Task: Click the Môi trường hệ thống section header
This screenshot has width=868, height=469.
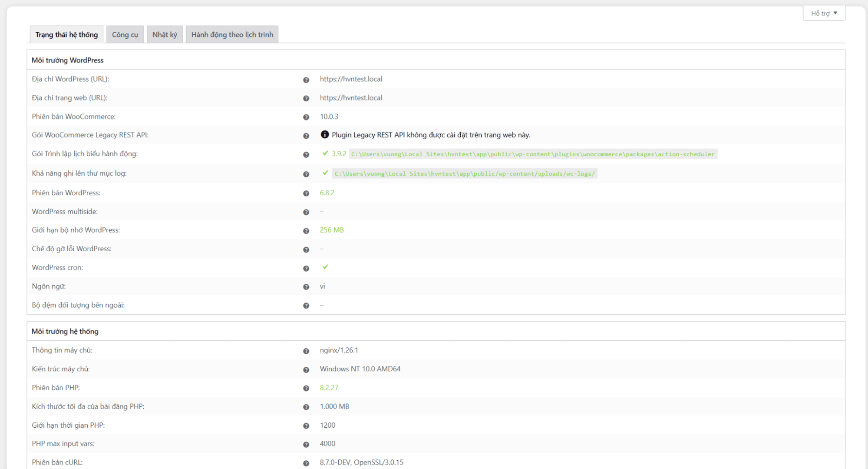Action: pos(65,331)
